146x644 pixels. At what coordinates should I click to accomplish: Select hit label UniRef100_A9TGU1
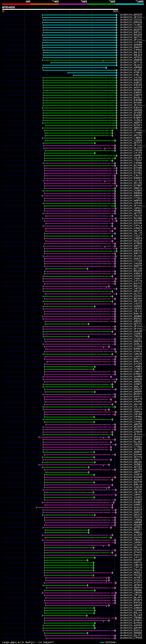pyautogui.click(x=131, y=58)
